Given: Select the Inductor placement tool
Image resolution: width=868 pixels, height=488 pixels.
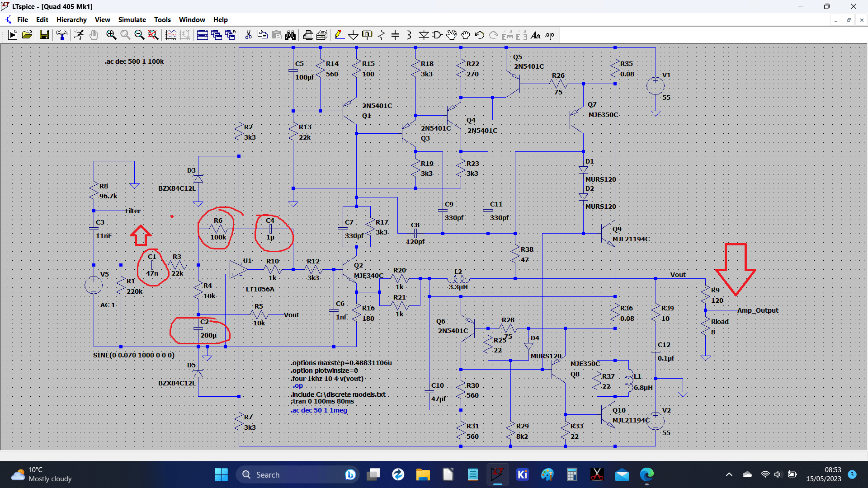Looking at the screenshot, I should click(409, 35).
